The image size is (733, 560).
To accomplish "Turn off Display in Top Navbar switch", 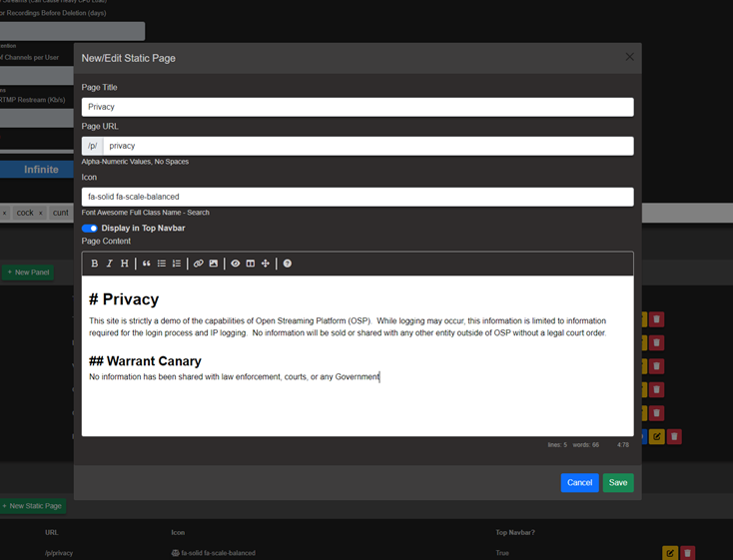I will point(89,229).
